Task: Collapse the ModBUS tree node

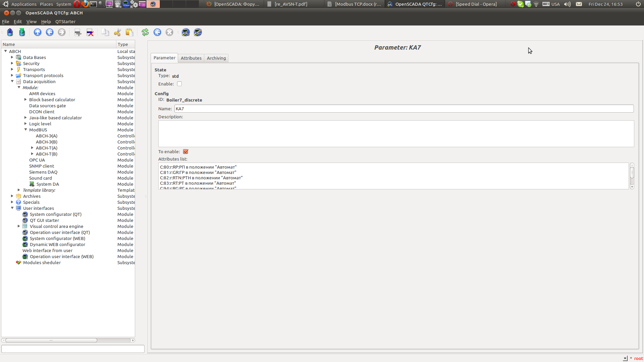Action: click(25, 130)
